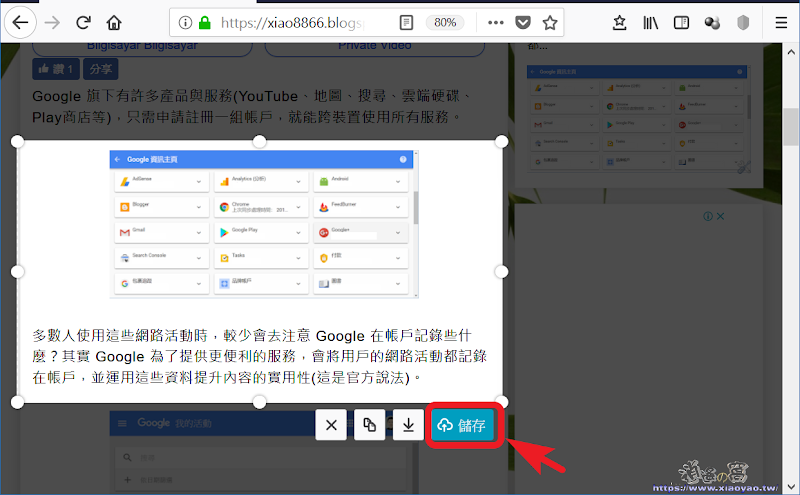Click the Gmail envelope icon
Screen dimensions: 800x495
click(124, 233)
